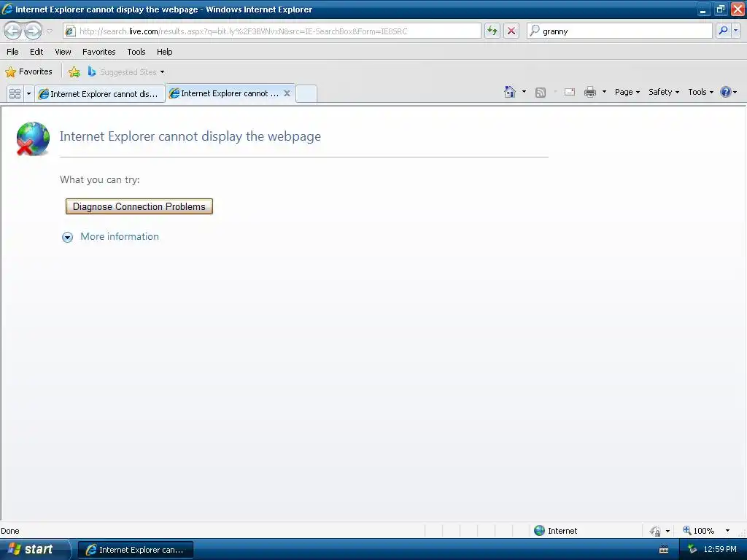Minimize the Internet Explorer window
747x560 pixels.
pos(703,9)
